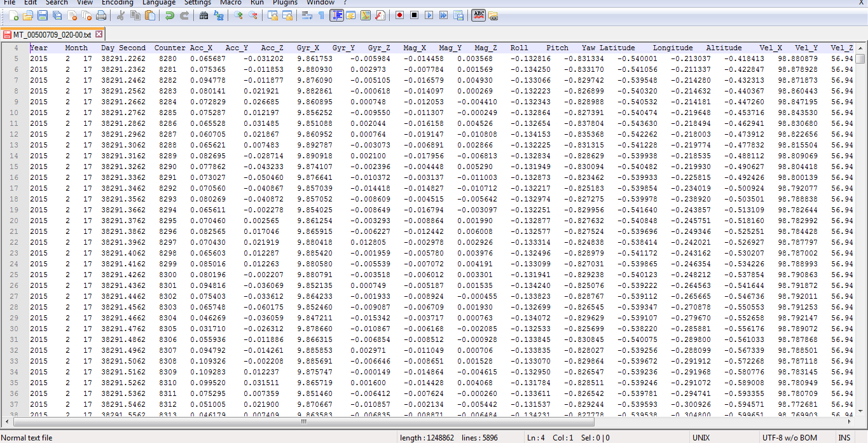
Task: Undo last action with green arrow
Action: pyautogui.click(x=169, y=15)
